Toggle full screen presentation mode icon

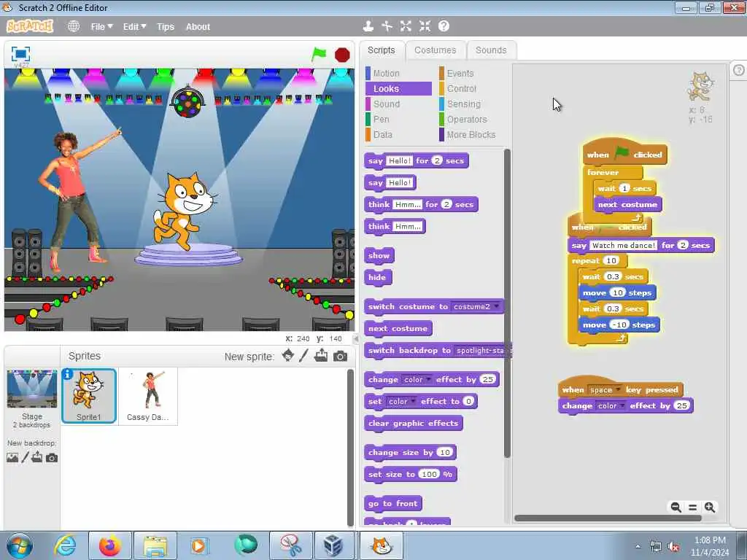pos(20,54)
